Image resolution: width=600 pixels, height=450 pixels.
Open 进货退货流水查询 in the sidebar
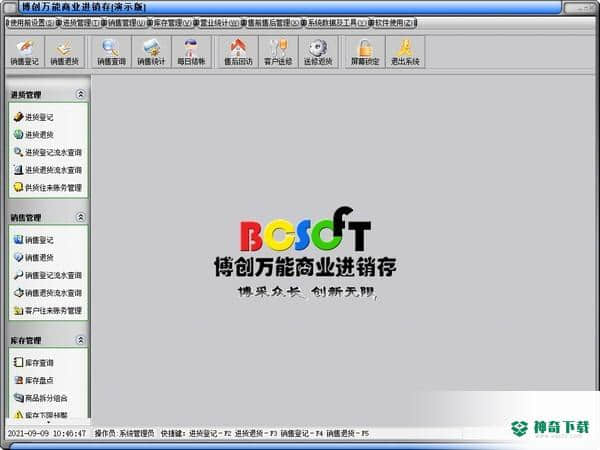tap(48, 170)
